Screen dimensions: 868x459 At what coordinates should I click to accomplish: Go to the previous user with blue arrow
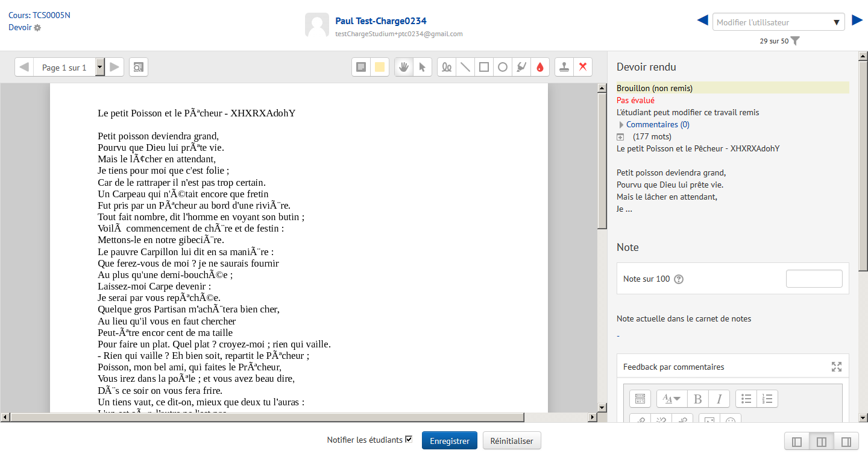[x=702, y=21]
